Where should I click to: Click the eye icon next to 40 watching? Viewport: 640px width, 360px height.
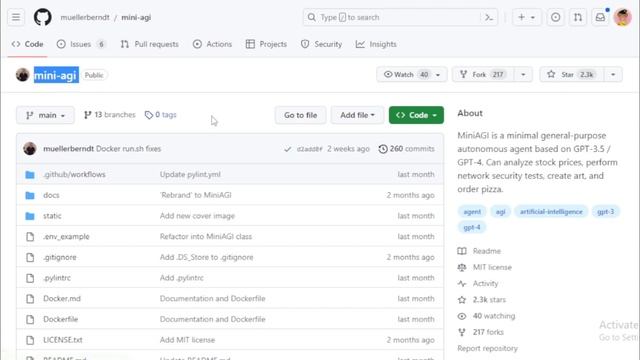tap(462, 316)
